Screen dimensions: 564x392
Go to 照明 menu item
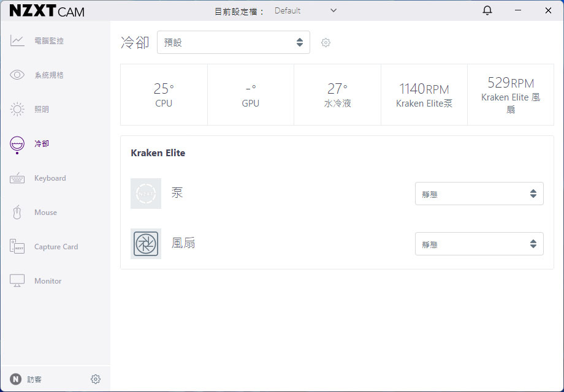tap(42, 109)
